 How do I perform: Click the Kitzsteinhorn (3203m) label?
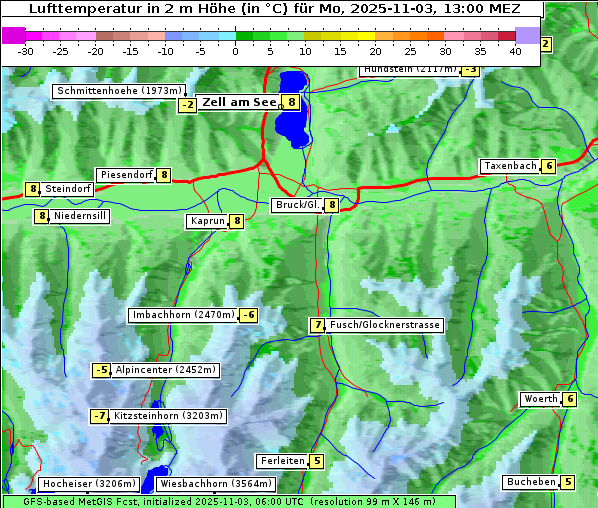168,416
